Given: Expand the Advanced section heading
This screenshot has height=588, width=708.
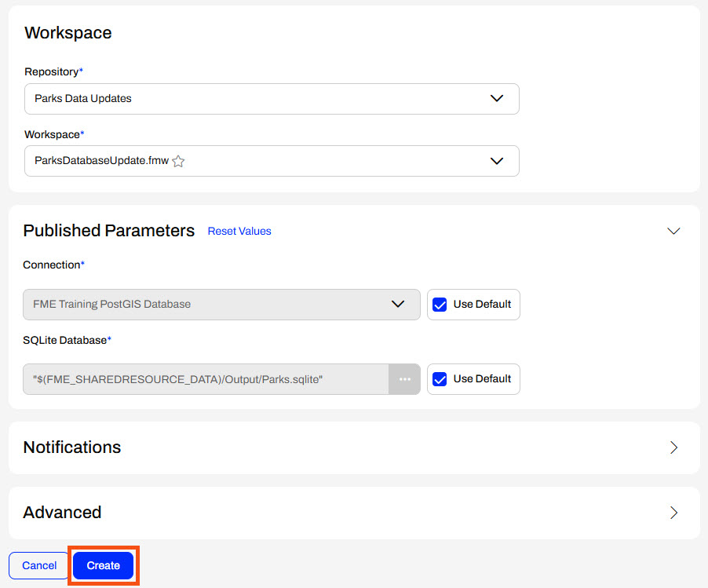Looking at the screenshot, I should (x=63, y=513).
